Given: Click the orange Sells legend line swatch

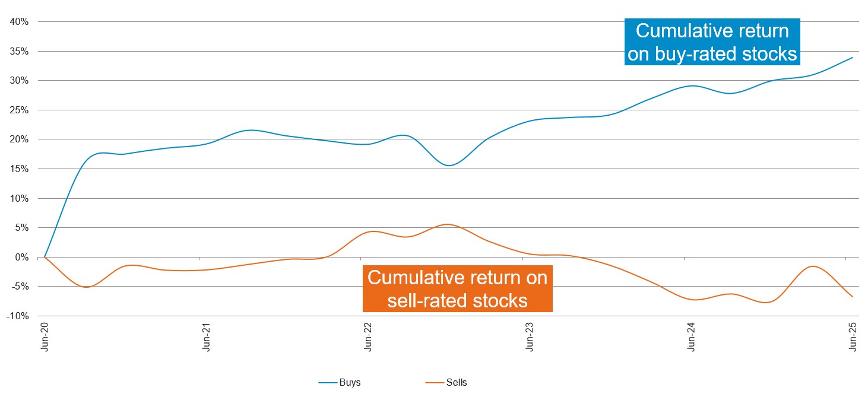Looking at the screenshot, I should 433,383.
